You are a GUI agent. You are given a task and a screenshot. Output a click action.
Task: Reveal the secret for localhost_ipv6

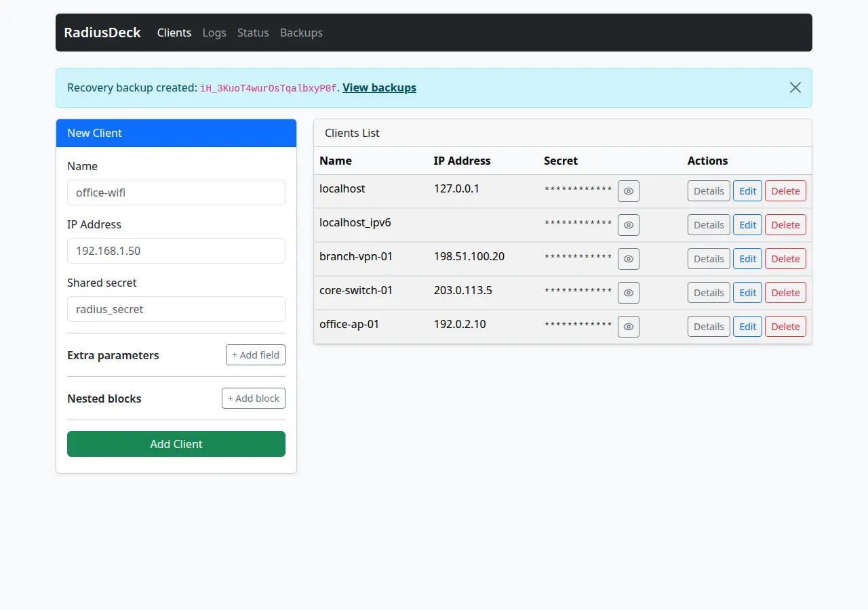[x=629, y=225]
